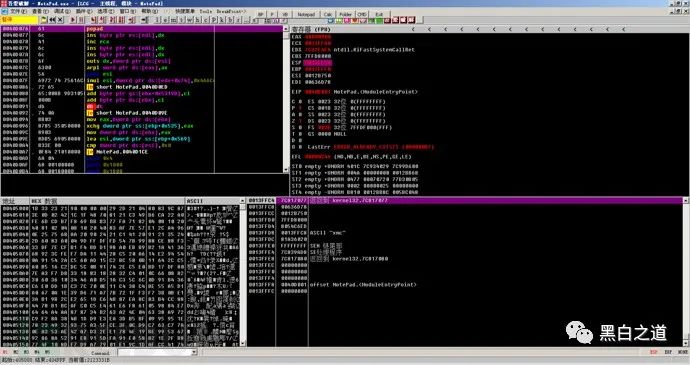Image resolution: width=690 pixels, height=365 pixels.
Task: Show References window via R icon
Action: (x=238, y=20)
